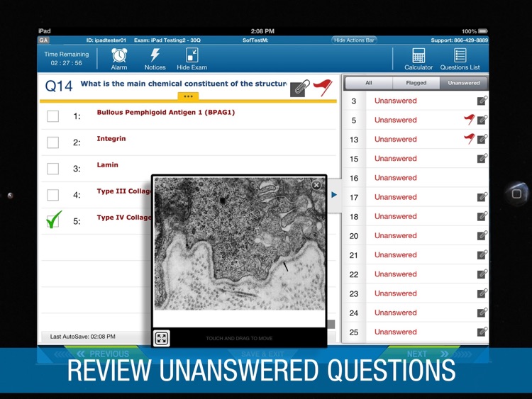The image size is (532, 399).
Task: Open attachment icon for question 18
Action: [x=482, y=216]
